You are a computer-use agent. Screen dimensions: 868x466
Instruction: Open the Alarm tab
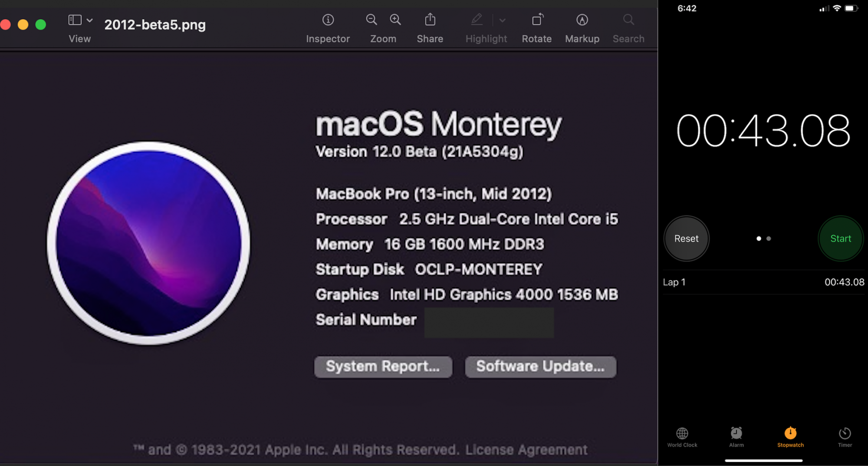pos(736,437)
